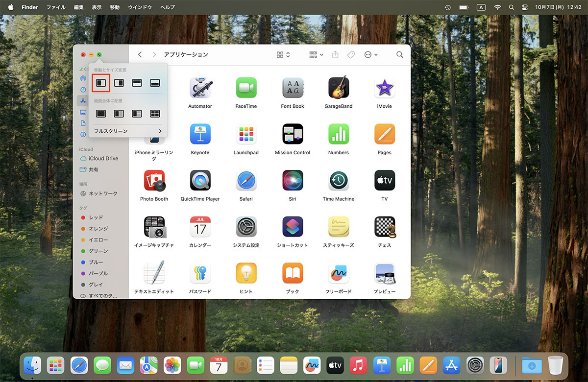Search in the Finder window

pyautogui.click(x=400, y=55)
